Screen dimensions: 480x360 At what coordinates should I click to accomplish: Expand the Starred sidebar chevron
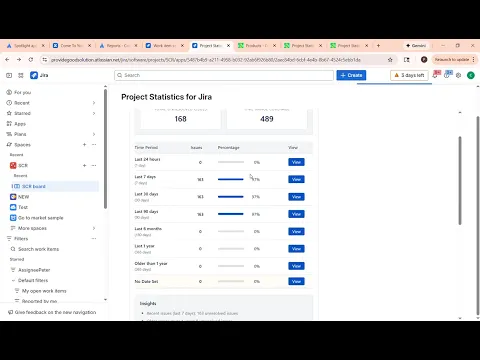point(94,113)
